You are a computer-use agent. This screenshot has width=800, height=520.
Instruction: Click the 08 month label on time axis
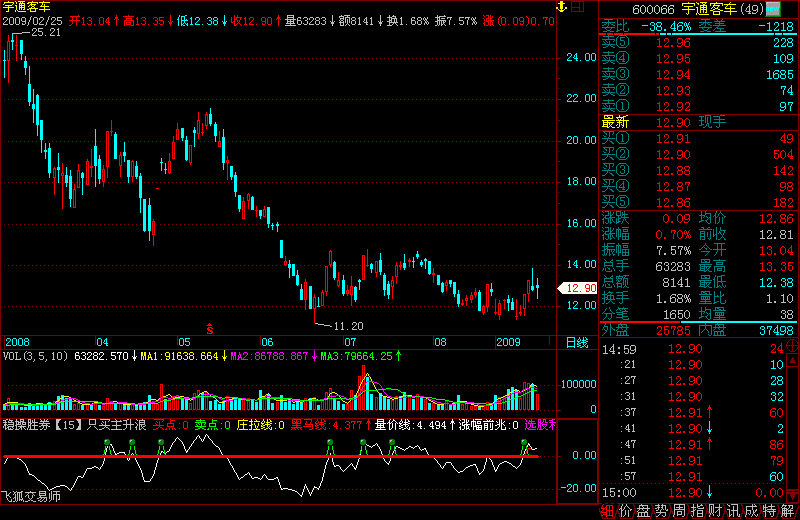[440, 342]
